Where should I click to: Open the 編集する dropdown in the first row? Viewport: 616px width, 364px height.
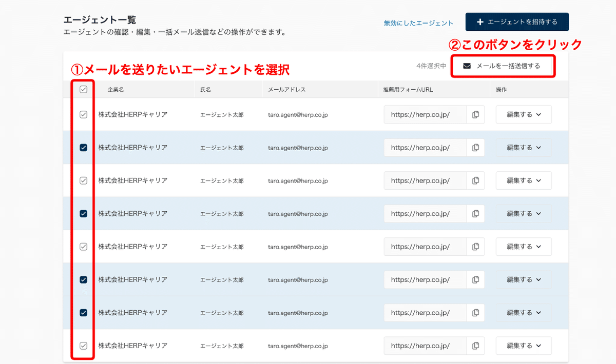coord(524,114)
